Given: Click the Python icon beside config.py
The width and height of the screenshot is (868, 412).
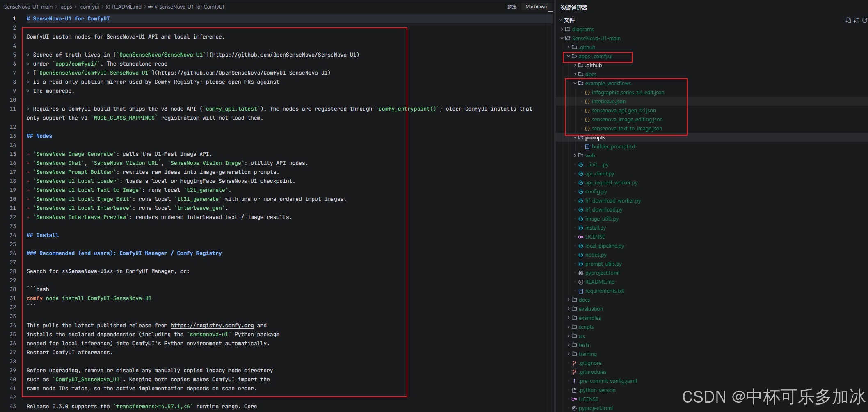Looking at the screenshot, I should click(581, 192).
